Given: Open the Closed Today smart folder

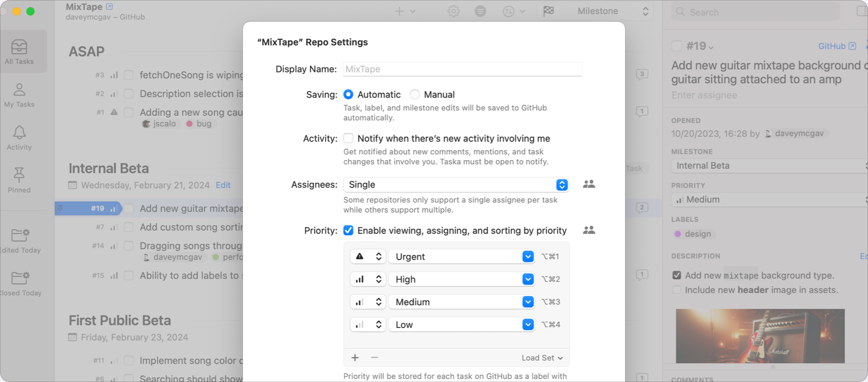Looking at the screenshot, I should click(20, 284).
